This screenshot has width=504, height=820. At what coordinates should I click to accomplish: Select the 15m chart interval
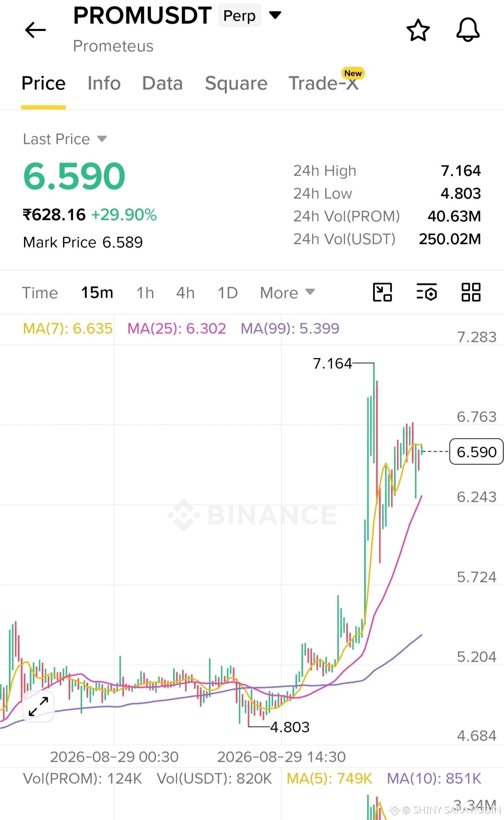[x=97, y=292]
